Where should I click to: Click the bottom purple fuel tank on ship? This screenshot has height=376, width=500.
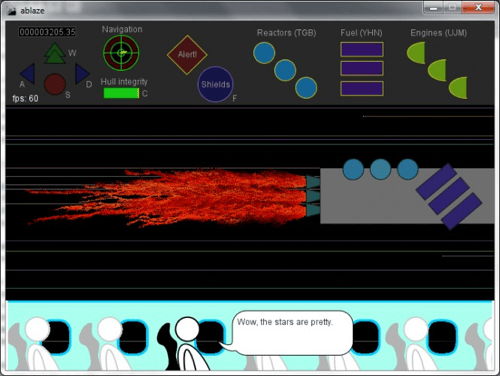point(462,211)
